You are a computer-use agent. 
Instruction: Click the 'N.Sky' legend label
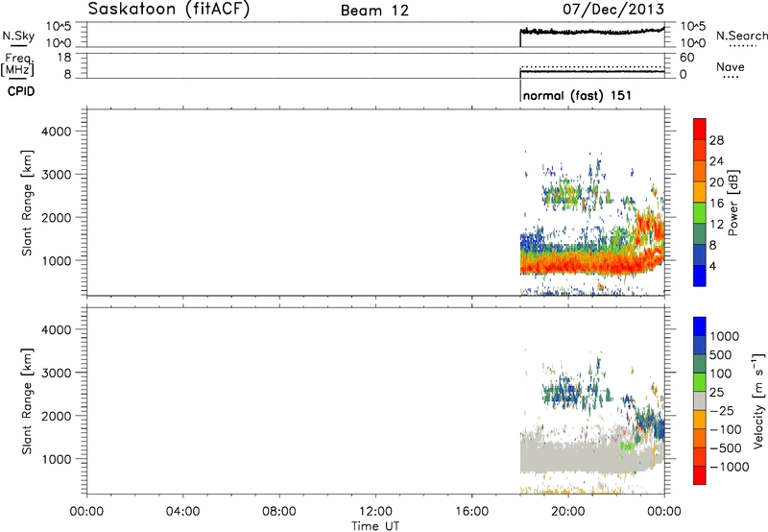(x=18, y=36)
